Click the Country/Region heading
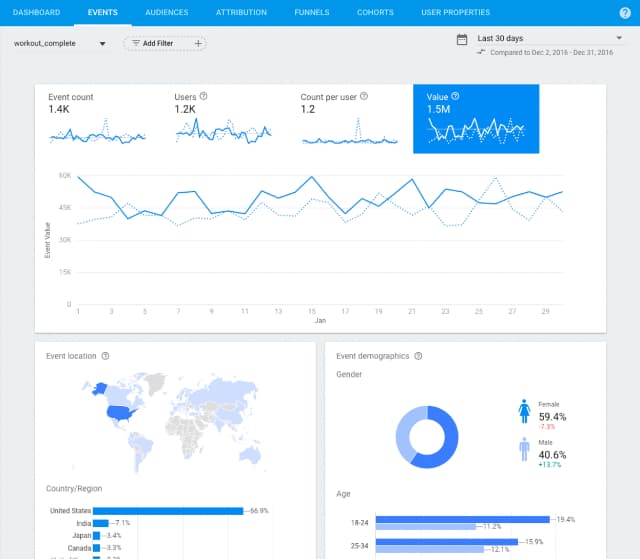Viewport: 640px width, 560px height. pos(74,489)
